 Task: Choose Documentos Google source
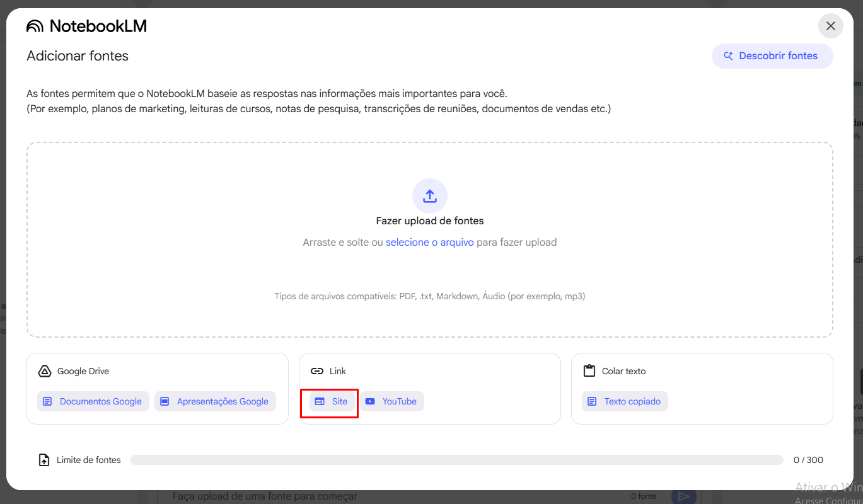tap(93, 401)
